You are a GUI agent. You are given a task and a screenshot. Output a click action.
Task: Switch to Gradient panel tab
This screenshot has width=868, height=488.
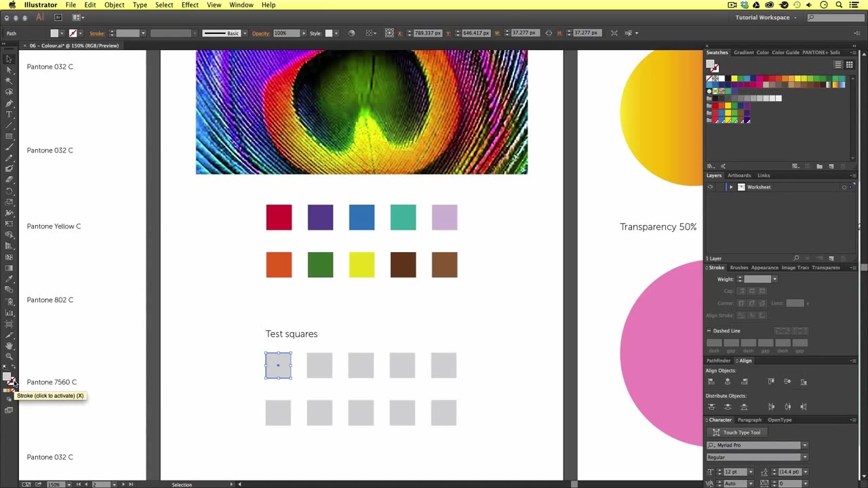[x=743, y=52]
